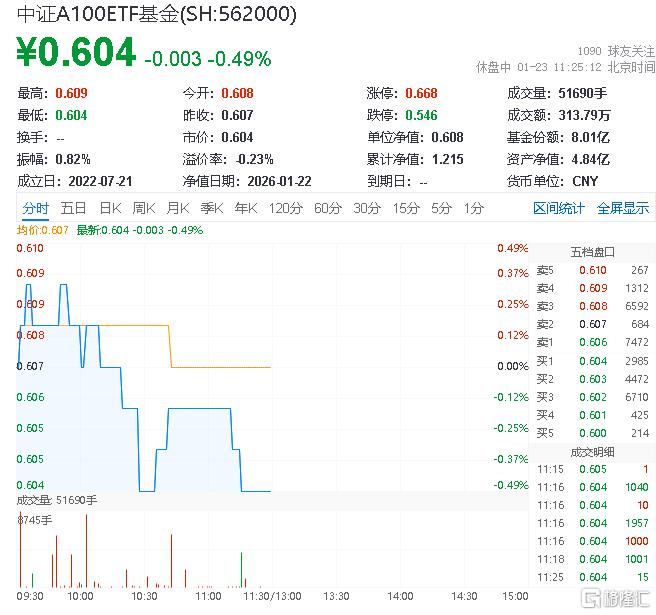
Task: Click the 最低 value 0.604
Action: coord(72,115)
